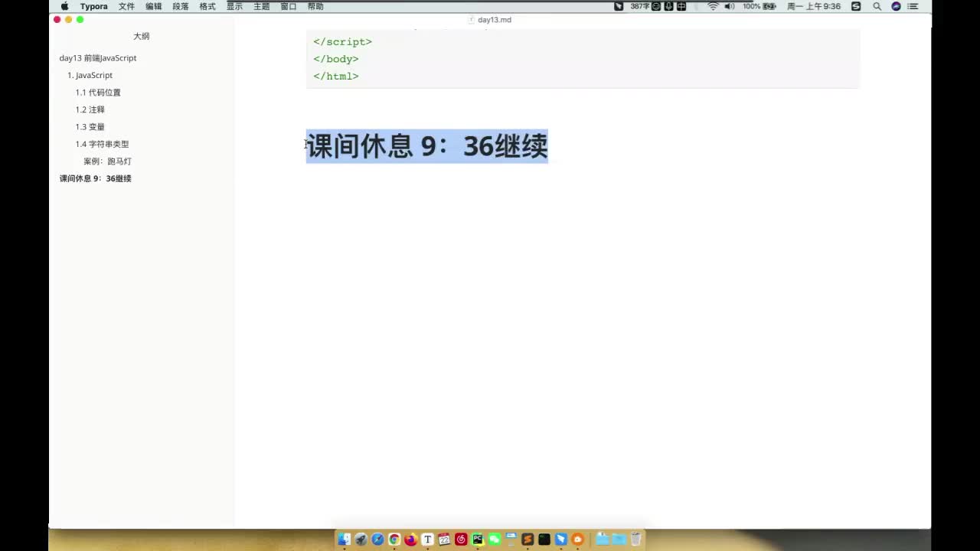Open the Apple menu
980x551 pixels.
(64, 6)
